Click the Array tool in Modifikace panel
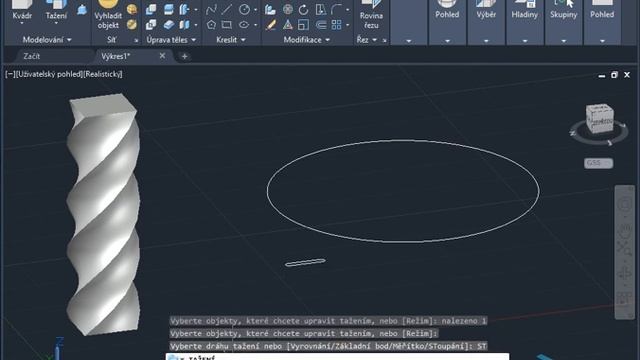The height and width of the screenshot is (360, 640). click(336, 25)
